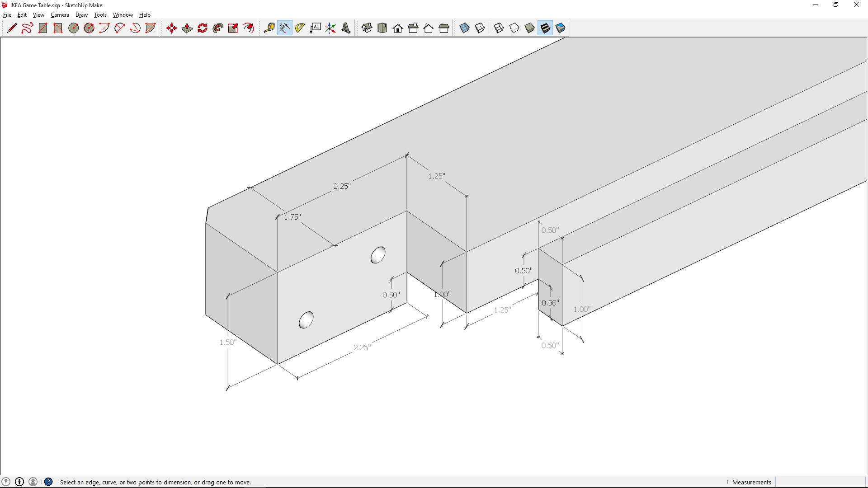Toggle X-Ray face style

pyautogui.click(x=464, y=28)
